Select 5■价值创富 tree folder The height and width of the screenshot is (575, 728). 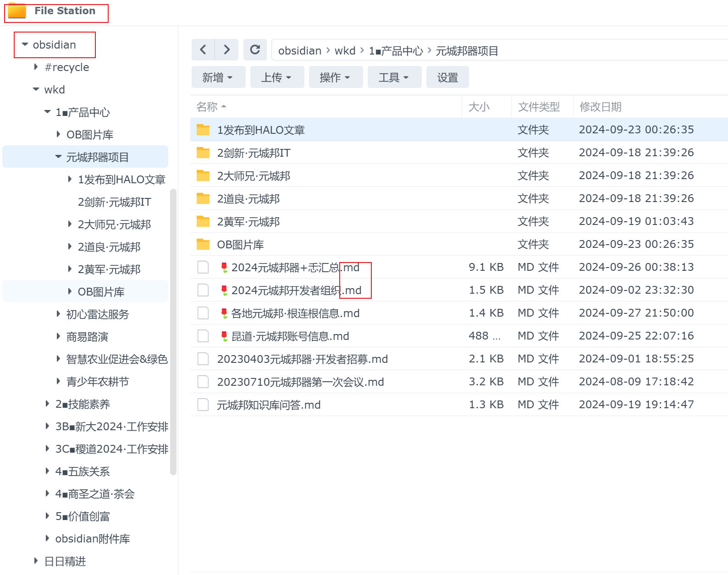click(83, 516)
